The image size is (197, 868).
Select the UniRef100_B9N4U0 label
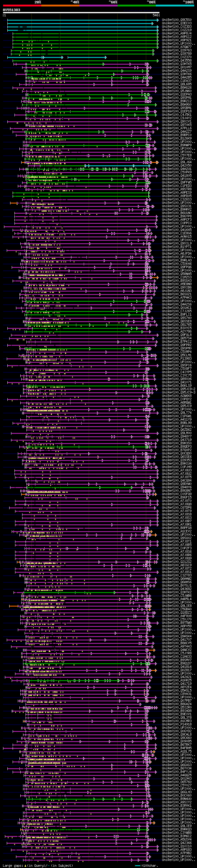(x=176, y=799)
